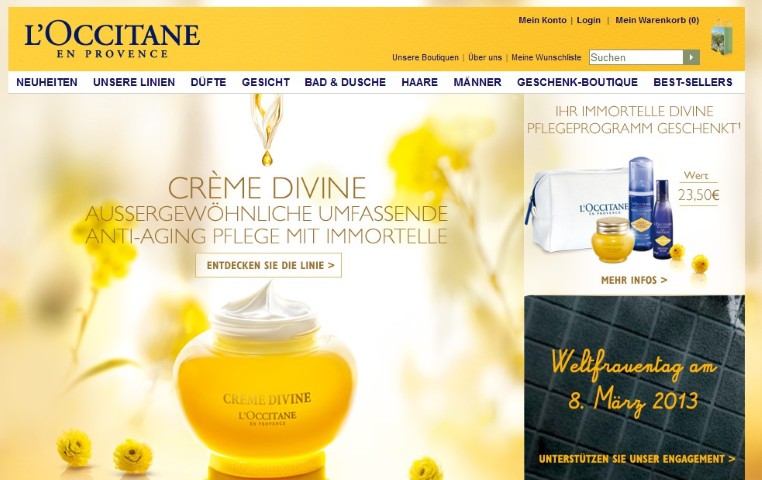Open the BEST-SELLERS page

click(x=693, y=82)
